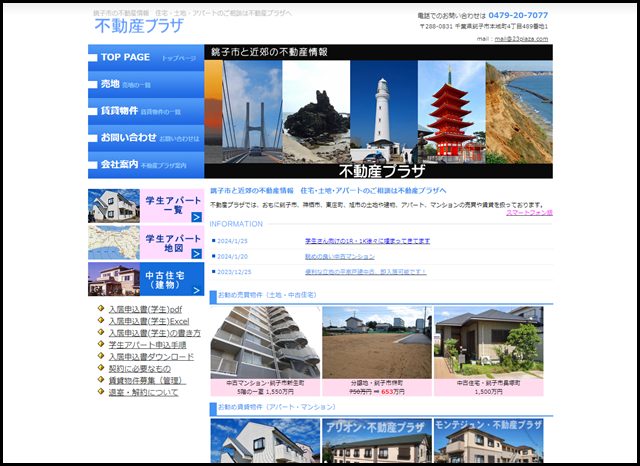Image resolution: width=640 pixels, height=466 pixels.
Task: Open 契約に必要なもの link
Action: (140, 368)
